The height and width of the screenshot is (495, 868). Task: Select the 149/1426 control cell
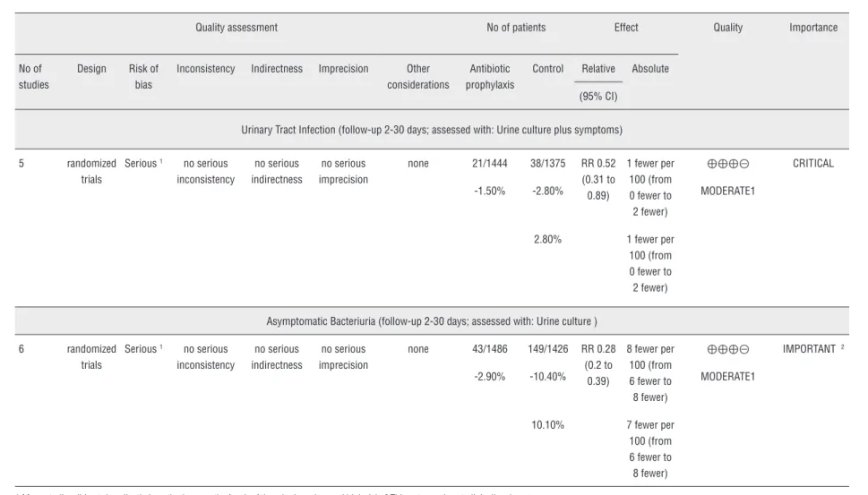tap(548, 349)
